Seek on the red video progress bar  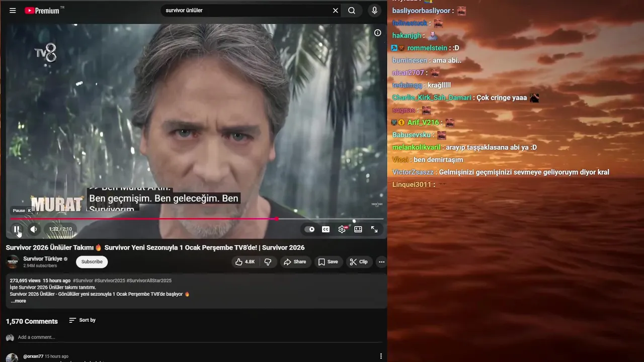[x=197, y=219]
